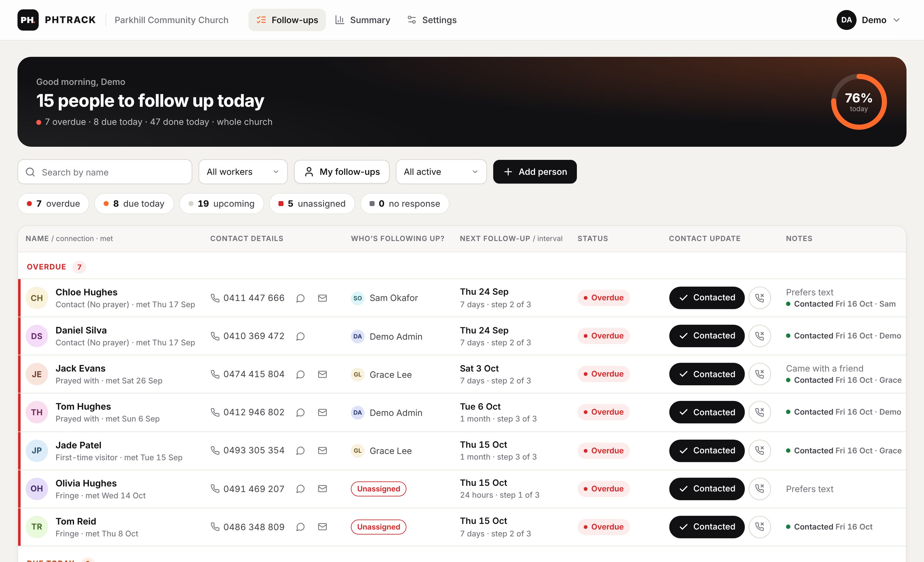Open message bubble for Jade Patel
Screen dimensions: 924x562
(300, 451)
